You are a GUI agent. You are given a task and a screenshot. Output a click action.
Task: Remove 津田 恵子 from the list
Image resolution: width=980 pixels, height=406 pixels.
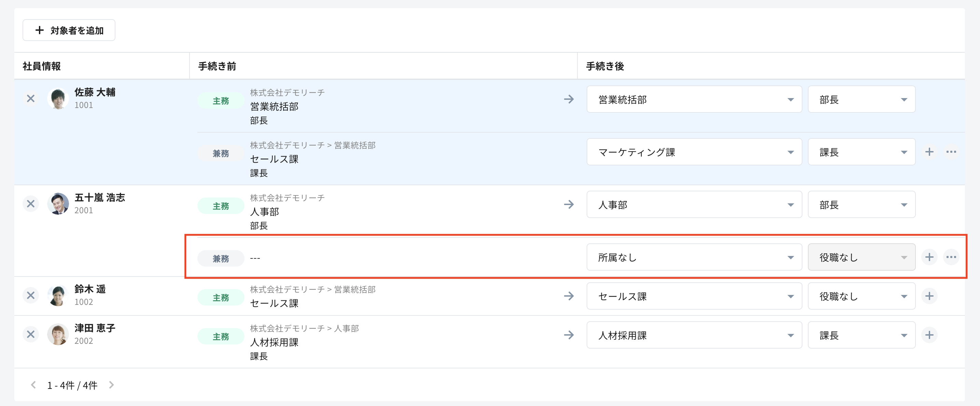tap(31, 335)
